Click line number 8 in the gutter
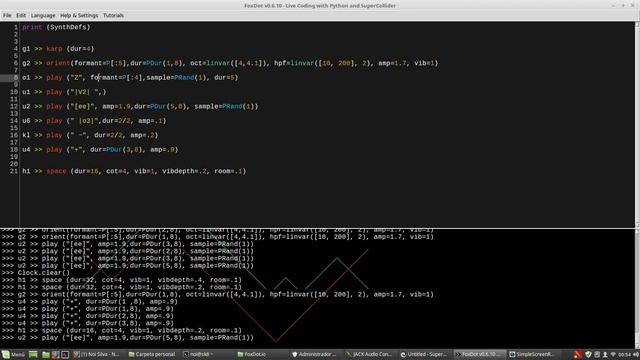This screenshot has height=360, width=640. click(x=16, y=78)
